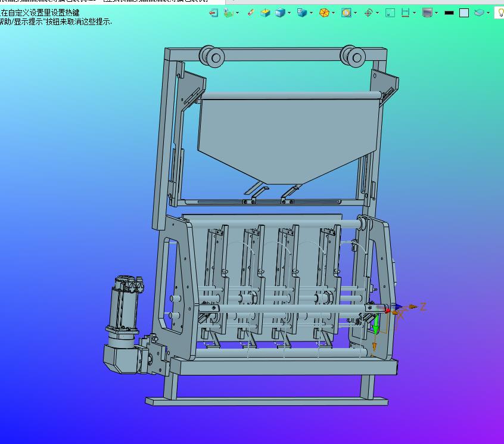The width and height of the screenshot is (504, 444).
Task: Click the yellow-topped box icon
Action: pyautogui.click(x=265, y=13)
